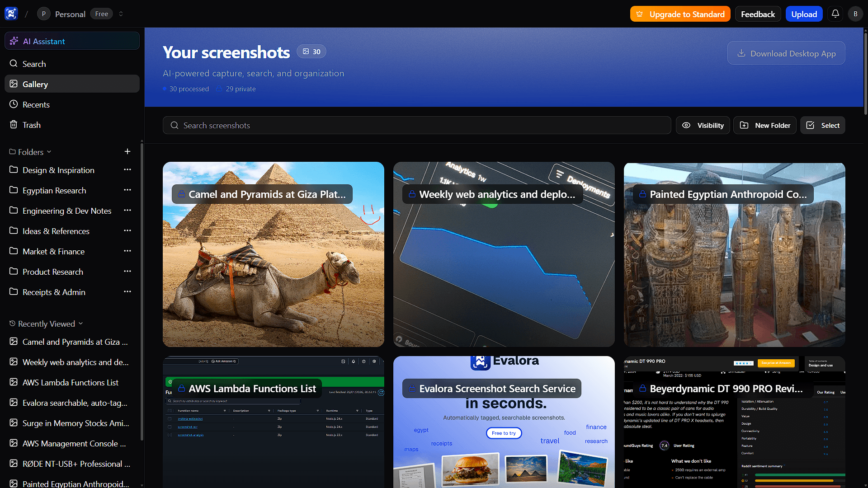868x488 pixels.
Task: Collapse the Folders section
Action: pos(49,152)
